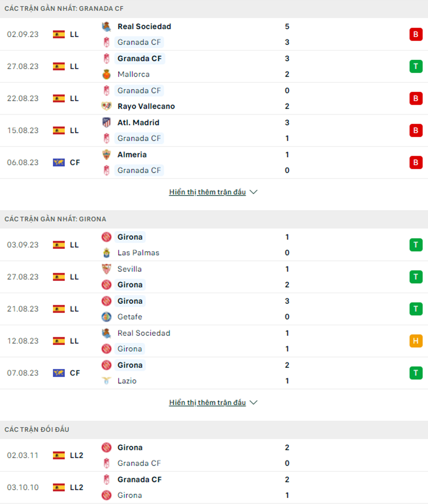
Task: Click orange H badge for 12.08.23 draw
Action: click(x=416, y=341)
